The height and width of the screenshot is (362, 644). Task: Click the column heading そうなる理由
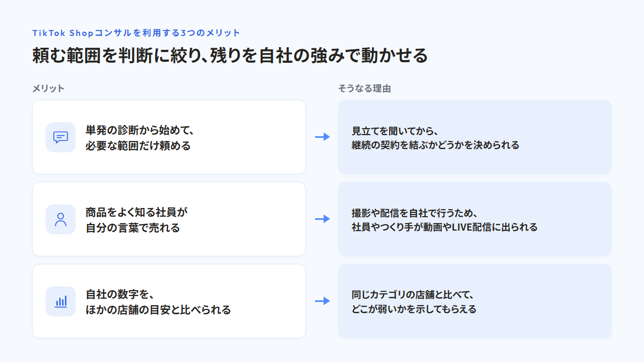tap(364, 88)
